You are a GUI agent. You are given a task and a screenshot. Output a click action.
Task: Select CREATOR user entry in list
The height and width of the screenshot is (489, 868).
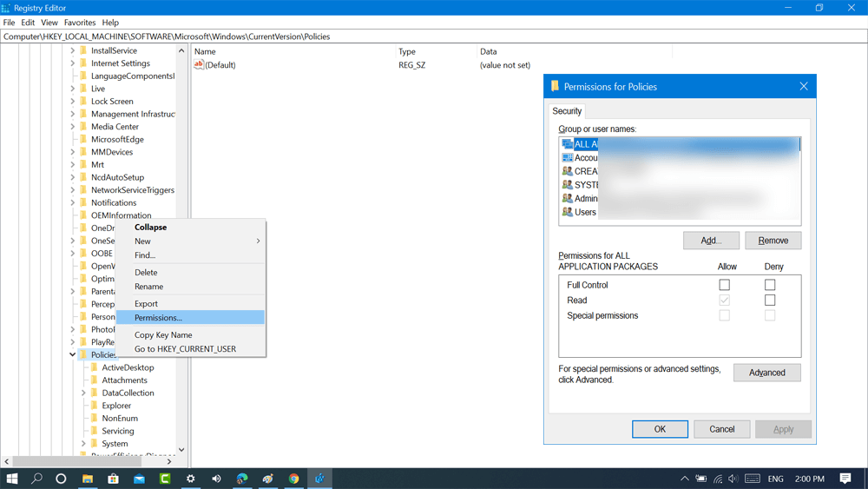[680, 171]
